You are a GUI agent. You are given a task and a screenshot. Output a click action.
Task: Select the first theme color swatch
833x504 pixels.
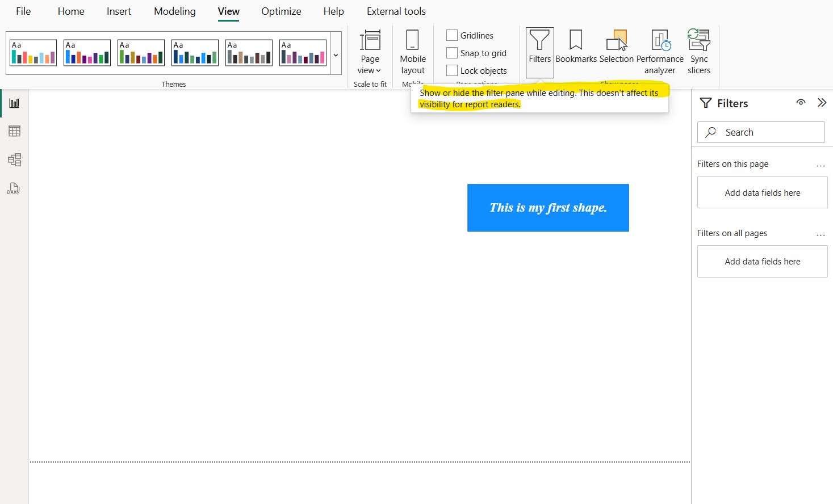tap(32, 52)
